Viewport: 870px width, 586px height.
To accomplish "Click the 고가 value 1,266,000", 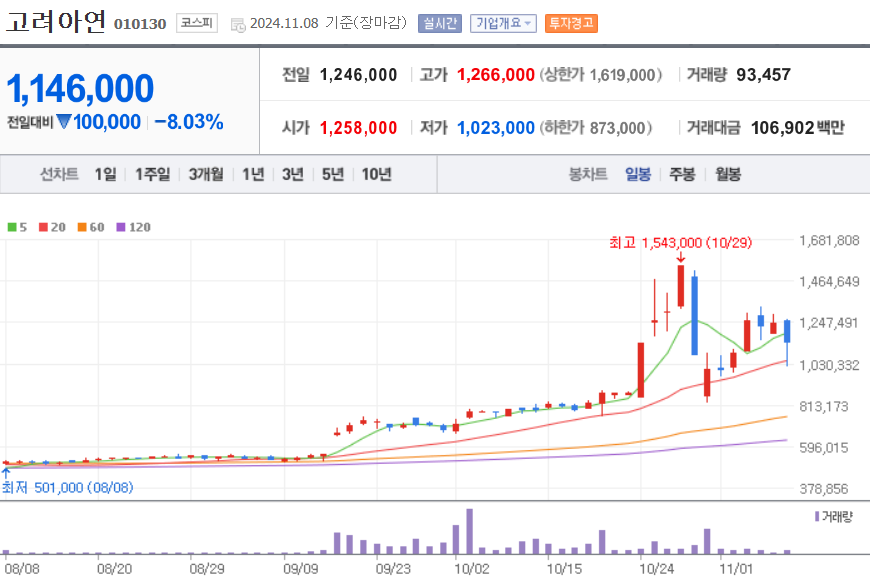I will coord(495,74).
